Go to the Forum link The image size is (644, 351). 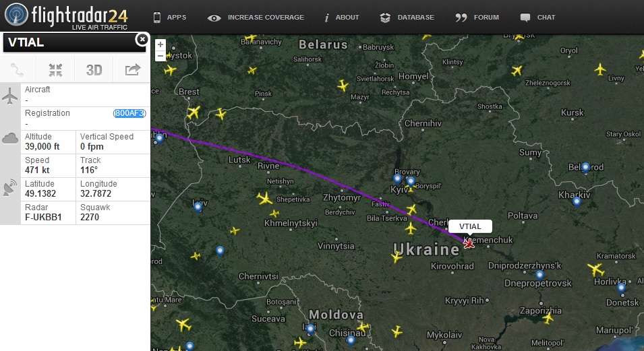(477, 18)
